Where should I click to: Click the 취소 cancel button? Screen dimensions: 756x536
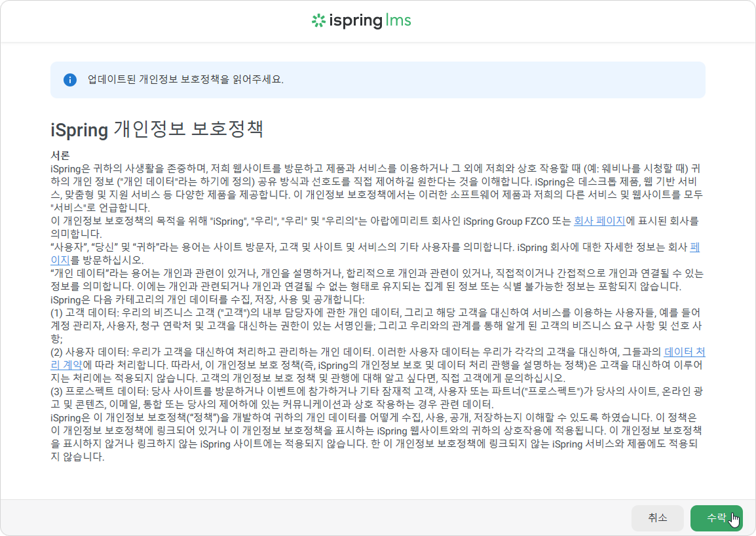(x=657, y=518)
